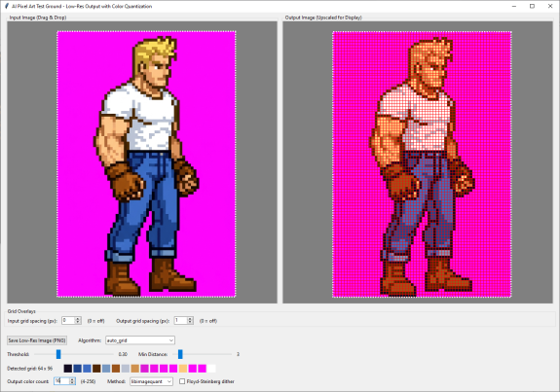560x392 pixels.
Task: Open the Algorithm dropdown showing auto_grid
Action: pyautogui.click(x=140, y=340)
